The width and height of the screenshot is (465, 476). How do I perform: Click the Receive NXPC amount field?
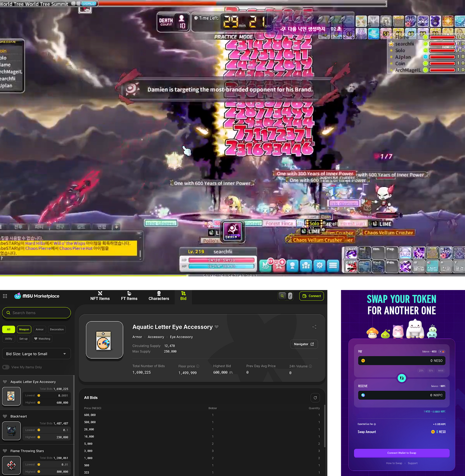402,395
